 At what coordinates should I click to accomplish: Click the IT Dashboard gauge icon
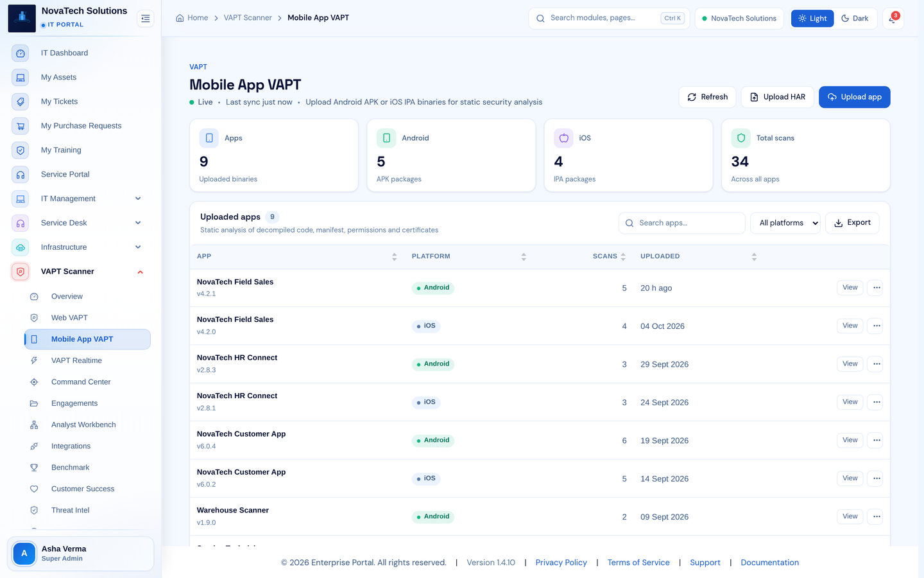pyautogui.click(x=21, y=53)
